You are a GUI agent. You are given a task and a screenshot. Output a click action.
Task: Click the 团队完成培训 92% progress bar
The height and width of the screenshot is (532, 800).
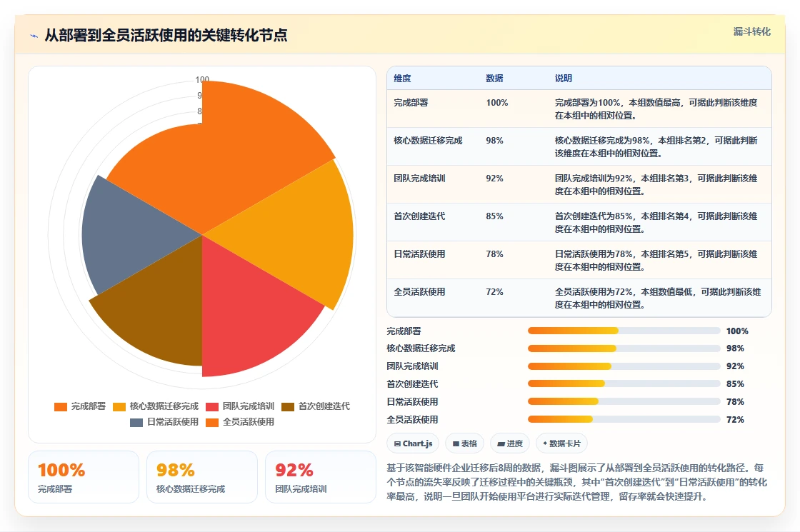(624, 366)
